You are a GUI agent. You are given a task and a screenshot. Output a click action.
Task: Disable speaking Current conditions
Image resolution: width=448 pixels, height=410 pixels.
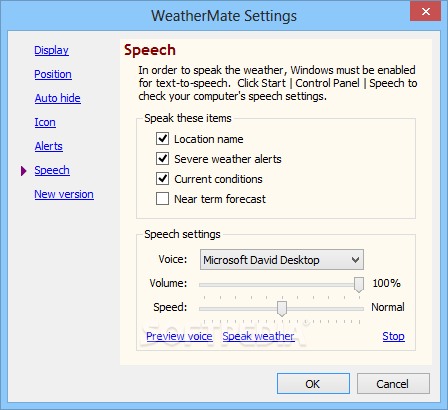pos(162,179)
